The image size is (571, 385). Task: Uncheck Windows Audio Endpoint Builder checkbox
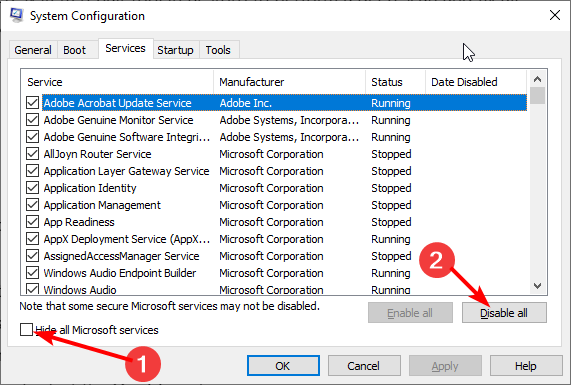32,273
